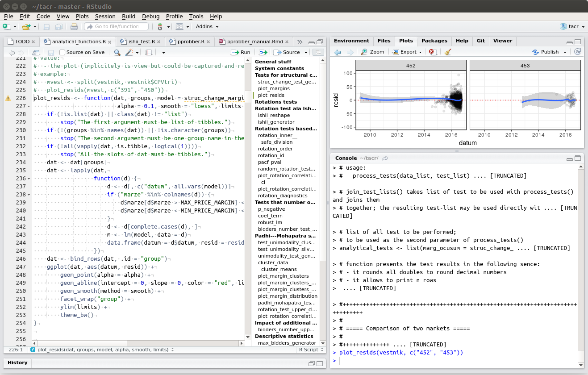Refresh the current plot
Screen dimensions: 588x375
pos(578,52)
